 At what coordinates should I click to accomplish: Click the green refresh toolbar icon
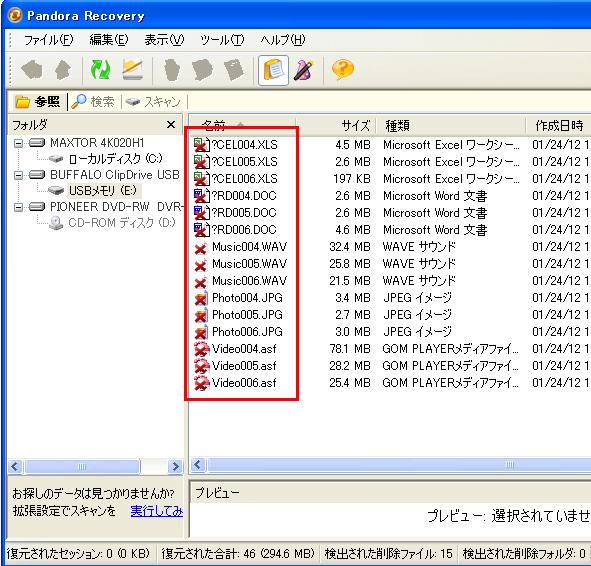click(100, 70)
